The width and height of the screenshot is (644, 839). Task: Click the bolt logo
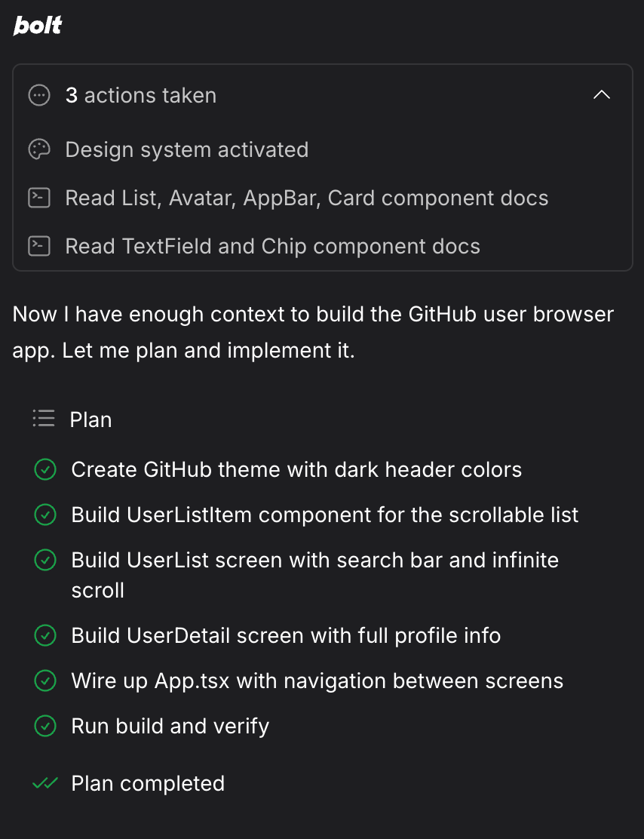click(x=38, y=25)
